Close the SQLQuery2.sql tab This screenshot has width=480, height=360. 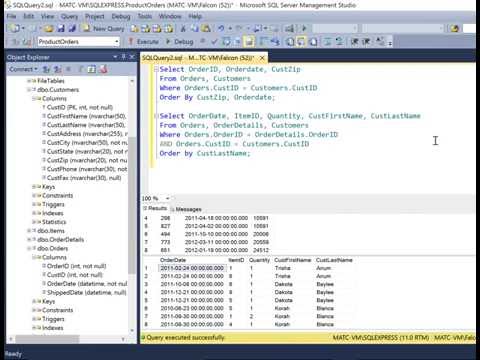point(262,58)
